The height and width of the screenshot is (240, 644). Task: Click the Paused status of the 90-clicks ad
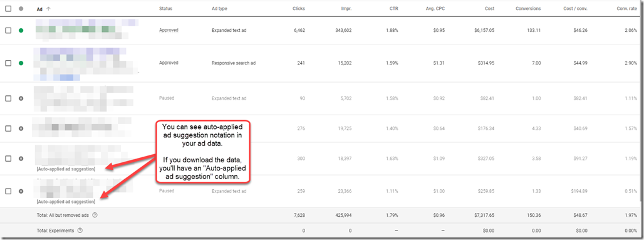(x=167, y=98)
